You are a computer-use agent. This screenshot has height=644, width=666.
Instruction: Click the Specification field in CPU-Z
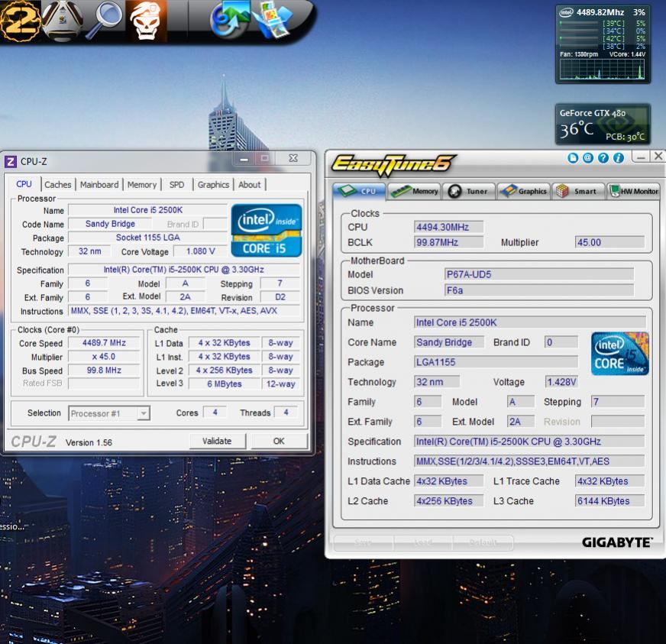coord(184,270)
